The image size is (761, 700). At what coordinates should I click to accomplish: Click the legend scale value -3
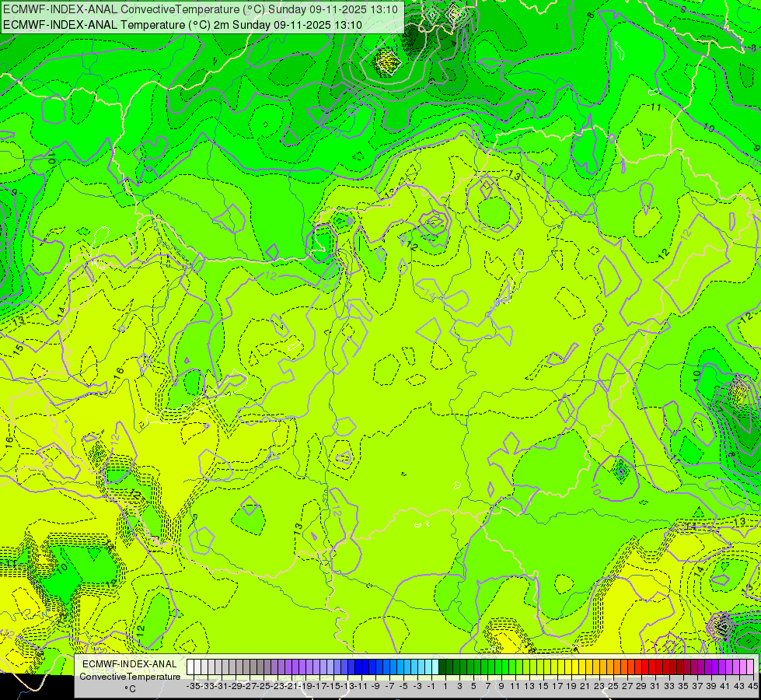click(417, 686)
